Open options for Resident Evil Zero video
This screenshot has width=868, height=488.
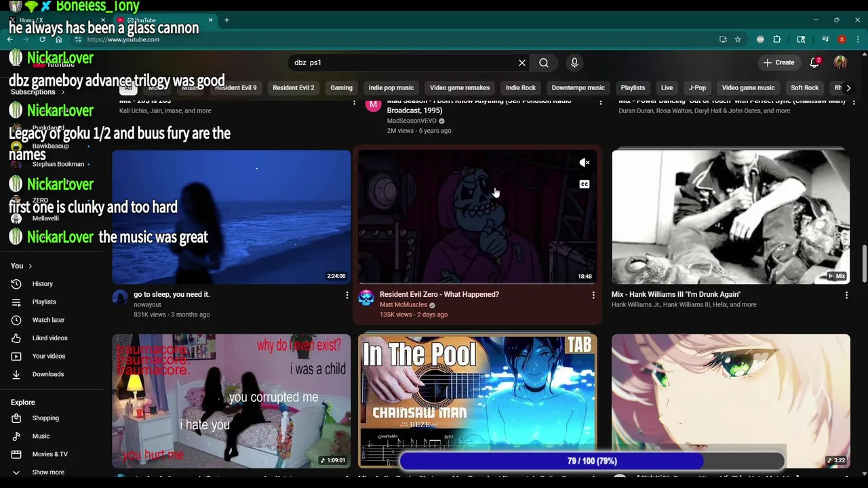click(593, 295)
